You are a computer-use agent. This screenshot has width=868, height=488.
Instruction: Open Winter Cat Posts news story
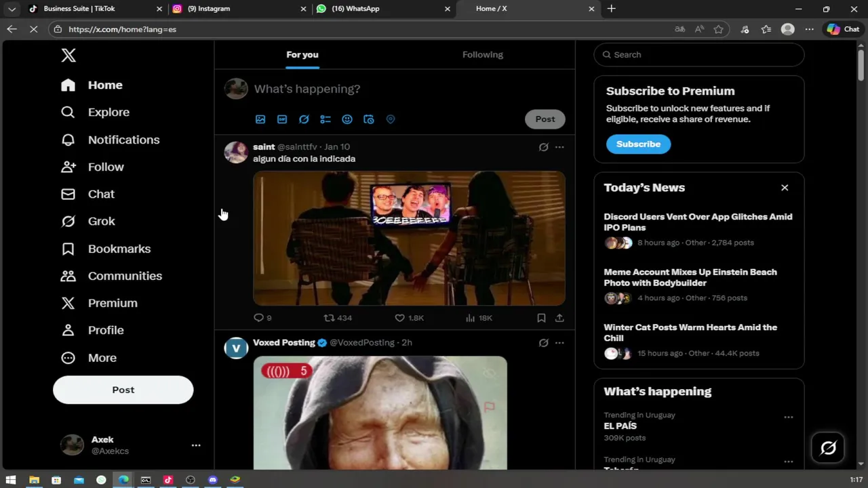[x=699, y=340]
